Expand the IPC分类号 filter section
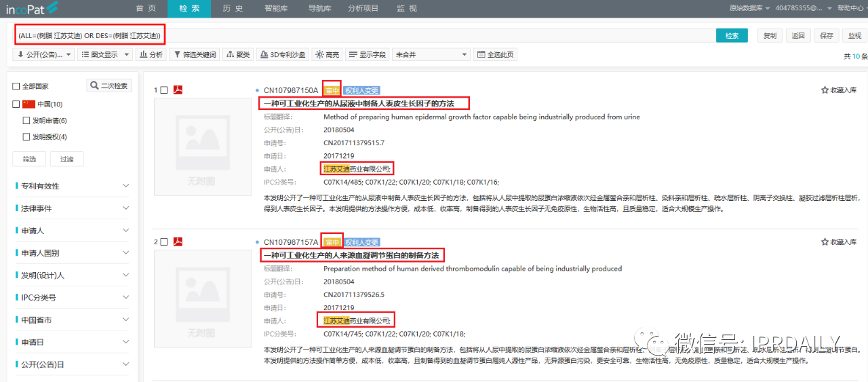 point(72,298)
